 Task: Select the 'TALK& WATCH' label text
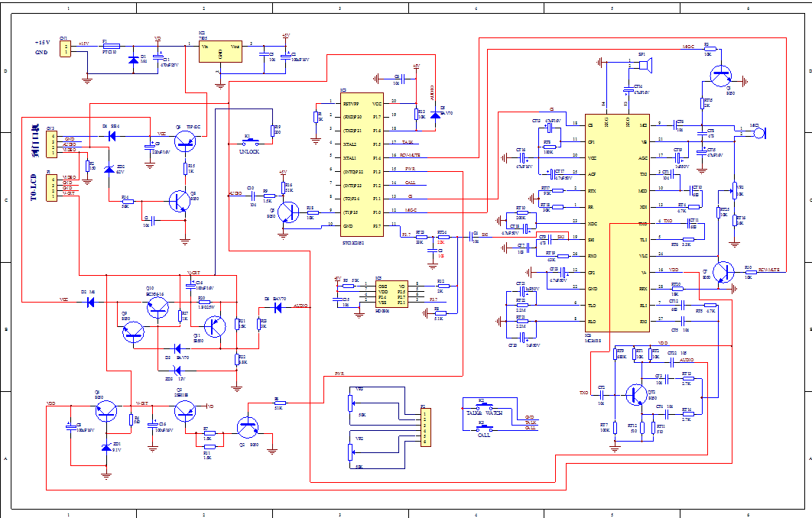484,413
